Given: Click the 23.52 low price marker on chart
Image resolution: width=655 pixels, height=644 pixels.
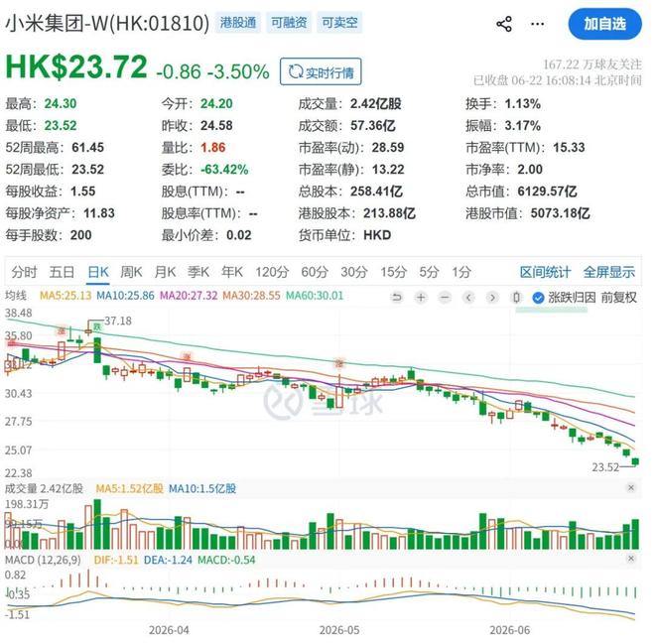Looking at the screenshot, I should click(605, 467).
